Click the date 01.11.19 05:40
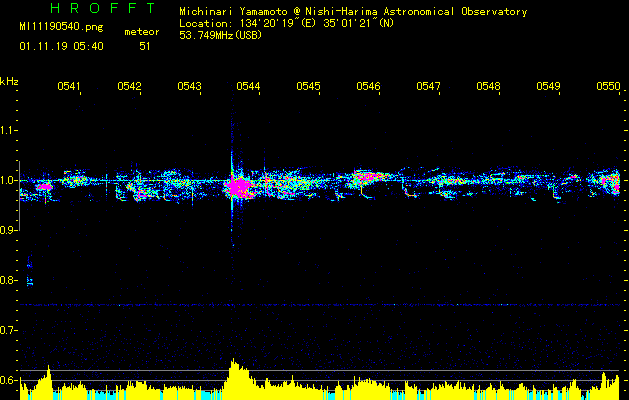Viewport: 629px width, 400px height. coord(61,47)
